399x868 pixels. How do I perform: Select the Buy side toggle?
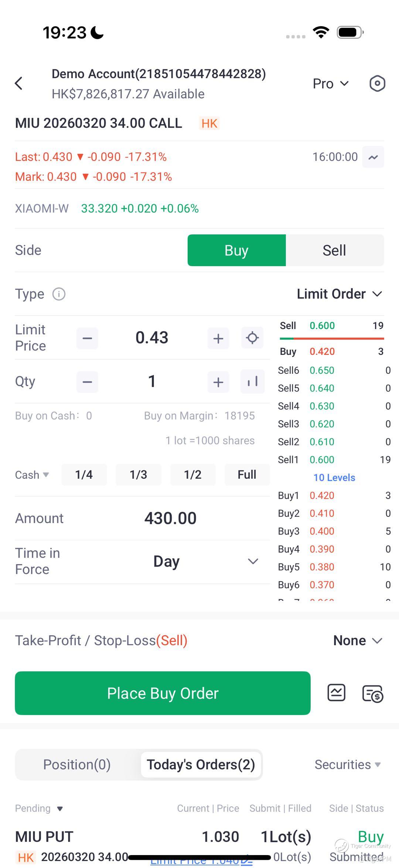(x=236, y=250)
